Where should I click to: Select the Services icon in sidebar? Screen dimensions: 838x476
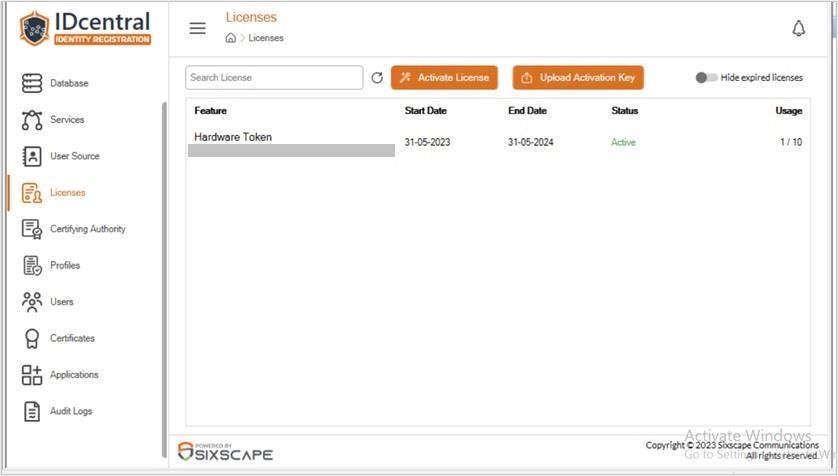tap(32, 120)
